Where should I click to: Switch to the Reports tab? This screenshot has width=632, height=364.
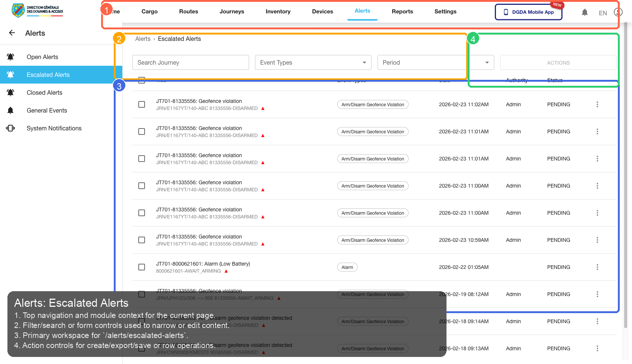coord(402,12)
